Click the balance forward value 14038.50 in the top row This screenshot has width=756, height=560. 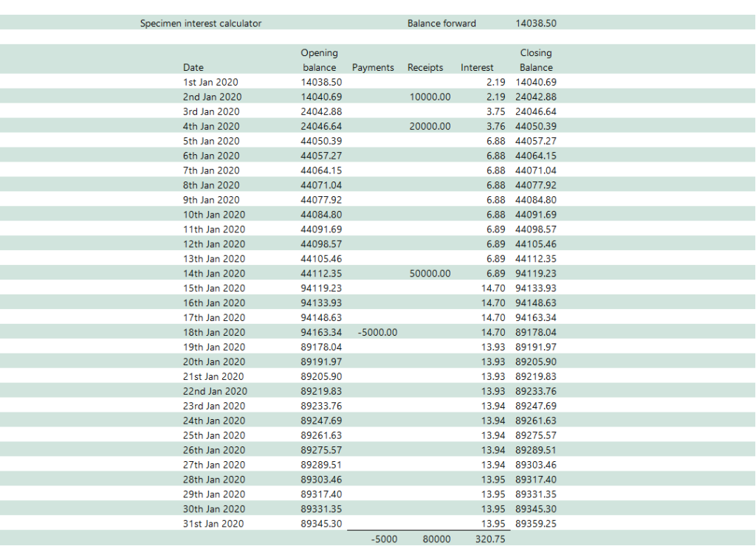535,23
